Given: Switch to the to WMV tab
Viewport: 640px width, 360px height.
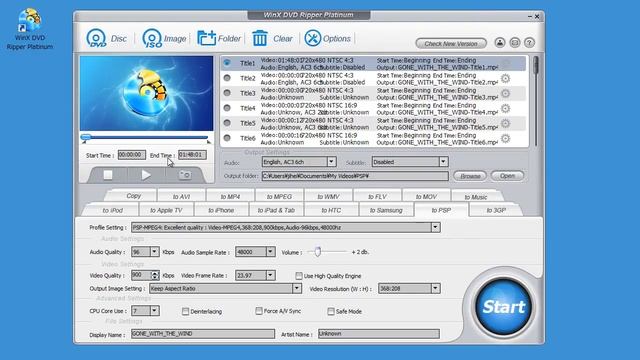Looking at the screenshot, I should click(x=328, y=196).
